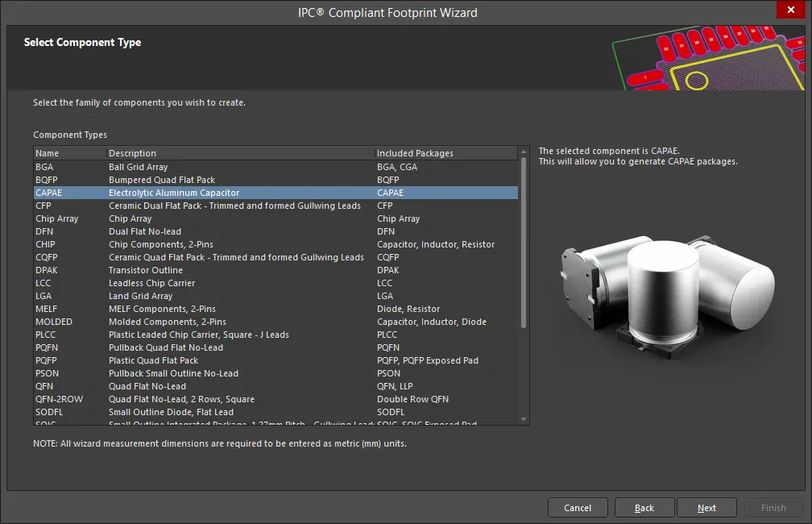This screenshot has width=812, height=524.
Task: Select the CFP component type
Action: (276, 206)
